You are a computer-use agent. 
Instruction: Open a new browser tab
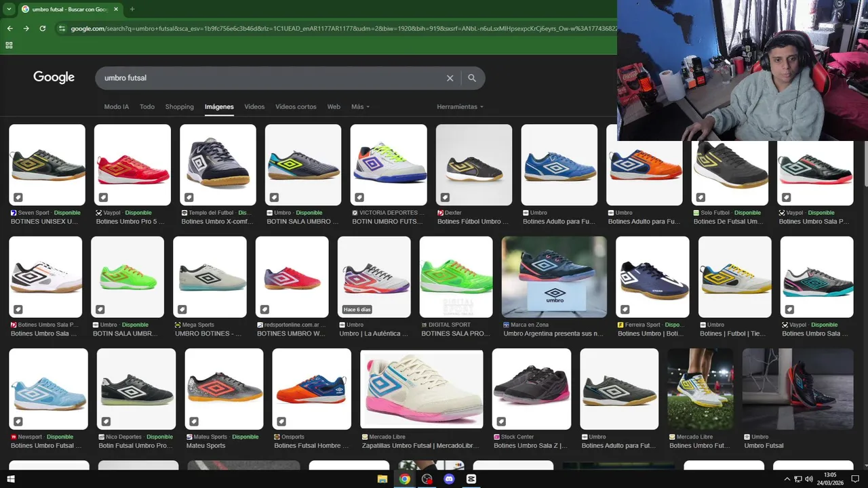132,9
